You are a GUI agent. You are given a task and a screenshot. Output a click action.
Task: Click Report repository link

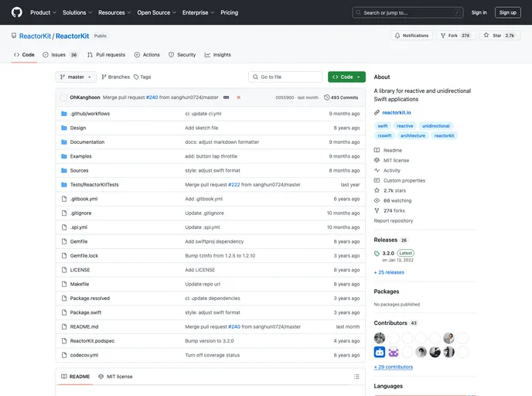point(394,221)
